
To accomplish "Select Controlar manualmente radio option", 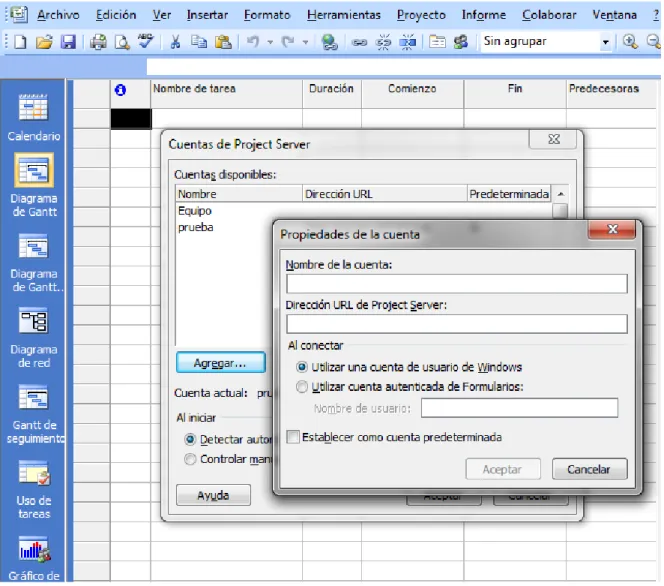I will coord(190,459).
